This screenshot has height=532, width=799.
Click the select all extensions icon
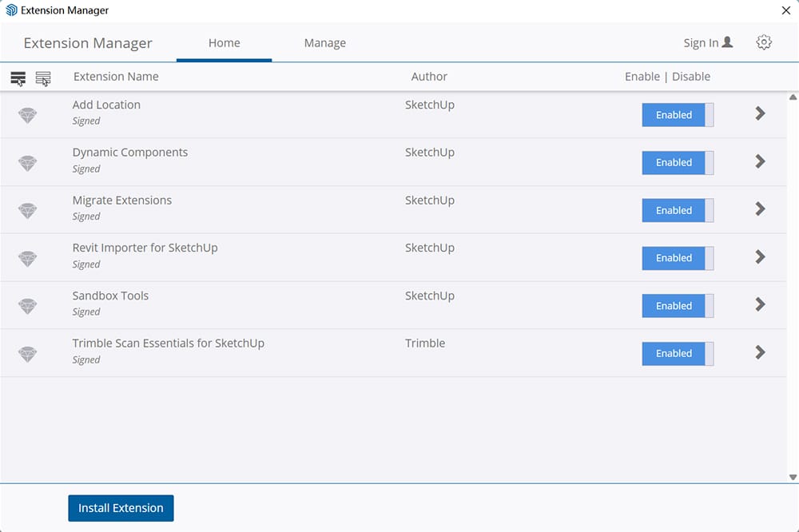point(18,77)
